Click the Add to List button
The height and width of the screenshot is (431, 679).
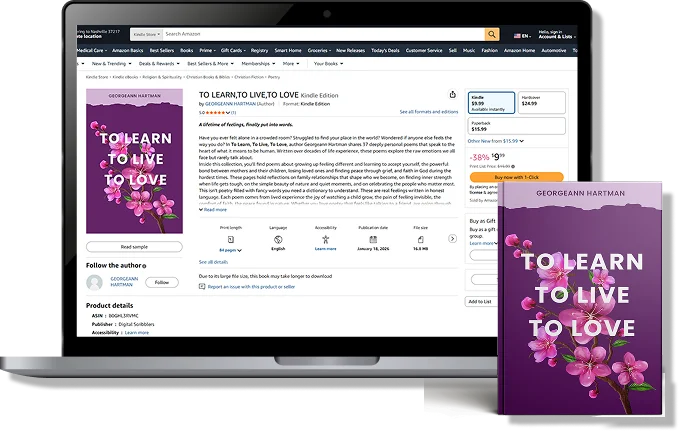[481, 301]
